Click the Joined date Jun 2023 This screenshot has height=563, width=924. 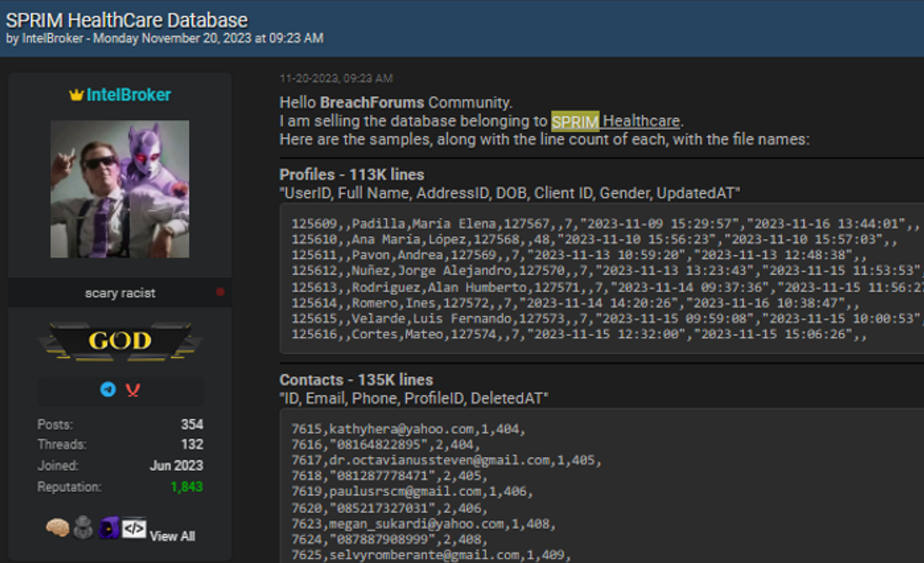click(x=176, y=465)
